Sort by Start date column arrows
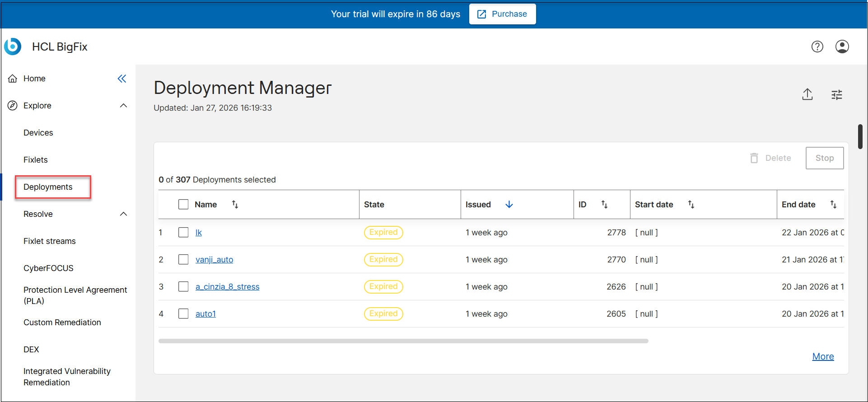 click(x=691, y=205)
